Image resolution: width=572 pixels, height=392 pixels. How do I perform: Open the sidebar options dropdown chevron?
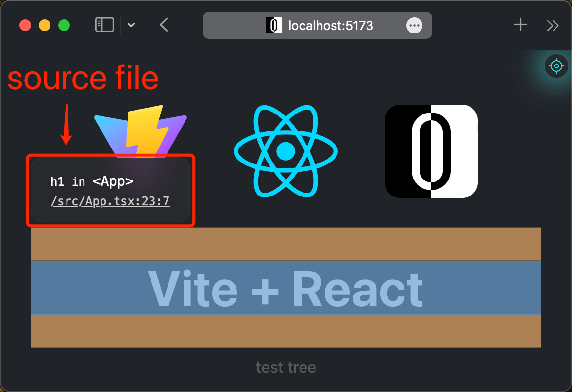click(x=131, y=25)
